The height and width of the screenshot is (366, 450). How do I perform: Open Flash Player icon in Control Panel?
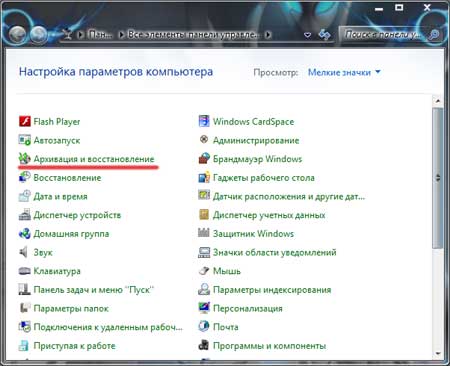tap(25, 121)
